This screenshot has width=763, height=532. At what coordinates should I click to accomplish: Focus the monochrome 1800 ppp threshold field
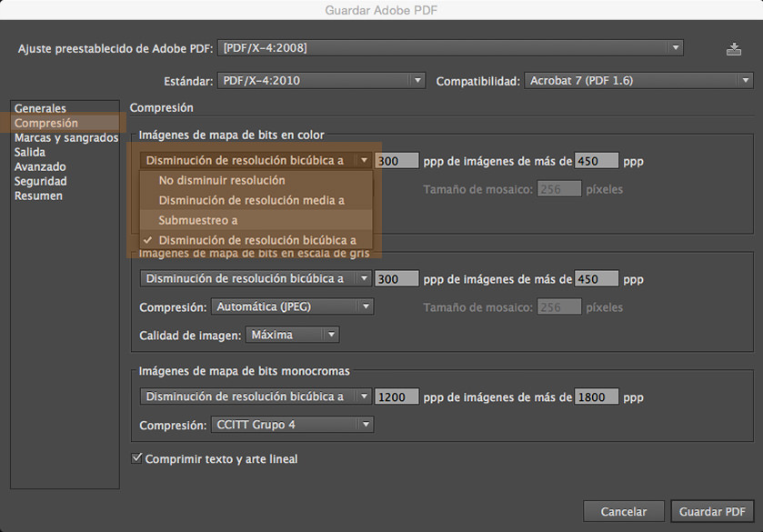[597, 396]
